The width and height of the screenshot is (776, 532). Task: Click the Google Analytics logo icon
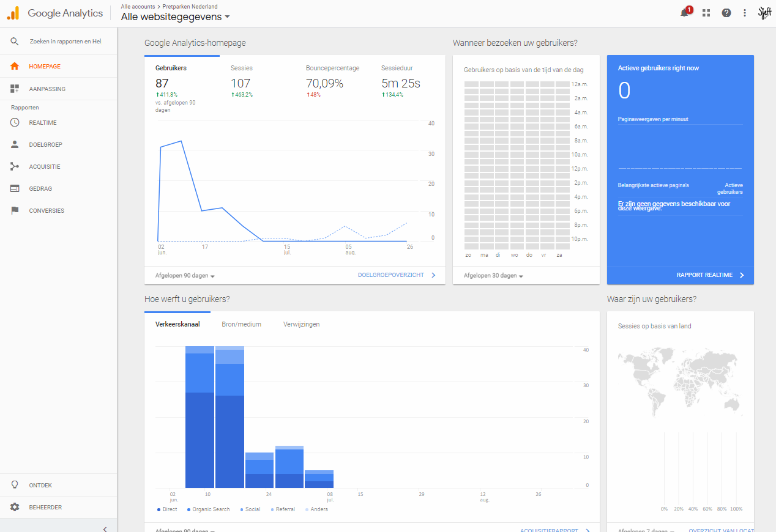pyautogui.click(x=13, y=13)
